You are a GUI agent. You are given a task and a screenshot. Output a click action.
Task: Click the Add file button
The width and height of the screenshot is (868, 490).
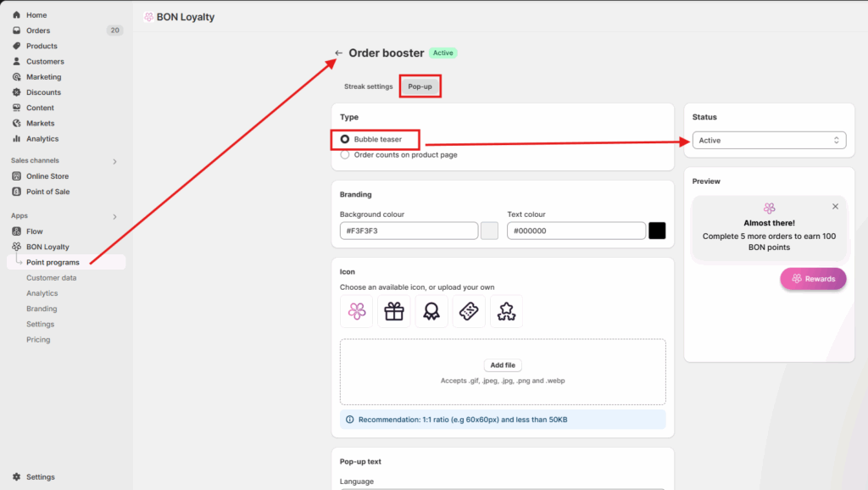pyautogui.click(x=503, y=365)
